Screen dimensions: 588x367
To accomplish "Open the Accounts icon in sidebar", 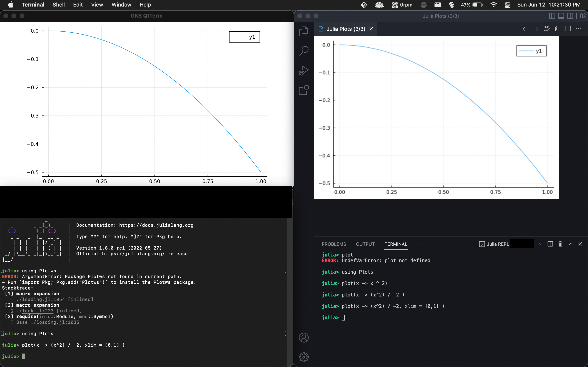I will tap(304, 337).
